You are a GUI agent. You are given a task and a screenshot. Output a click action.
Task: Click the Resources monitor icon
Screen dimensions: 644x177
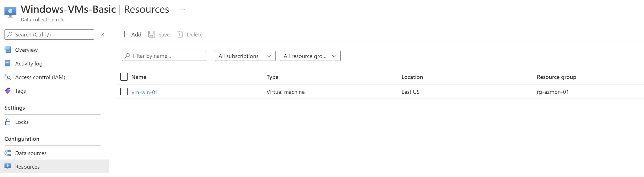pos(8,167)
